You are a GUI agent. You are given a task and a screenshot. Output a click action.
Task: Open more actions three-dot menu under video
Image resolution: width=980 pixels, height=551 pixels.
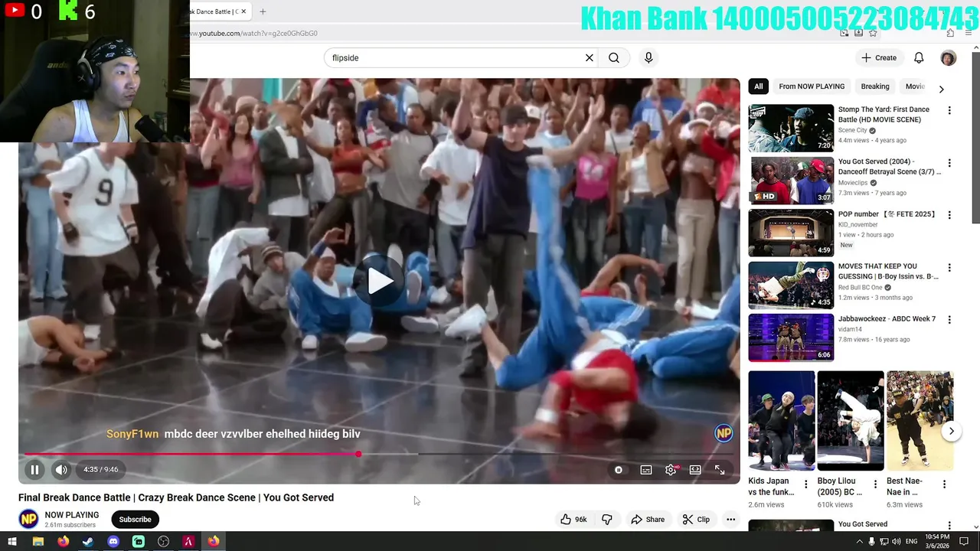point(730,520)
